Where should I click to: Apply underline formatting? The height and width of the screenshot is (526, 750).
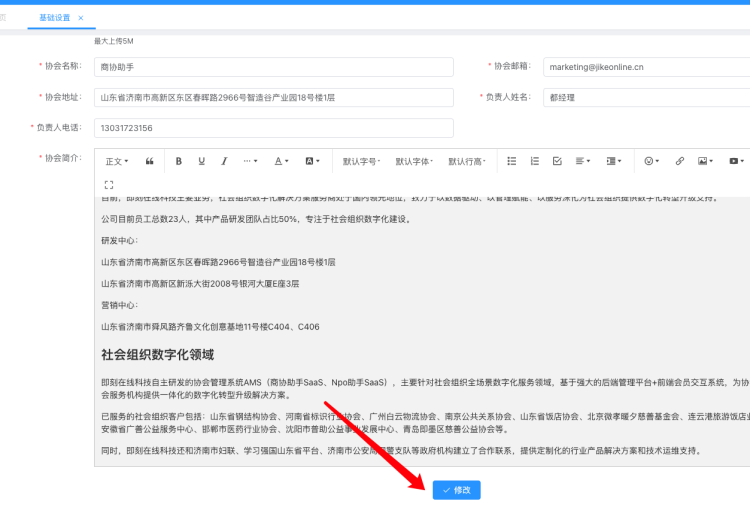coord(201,161)
